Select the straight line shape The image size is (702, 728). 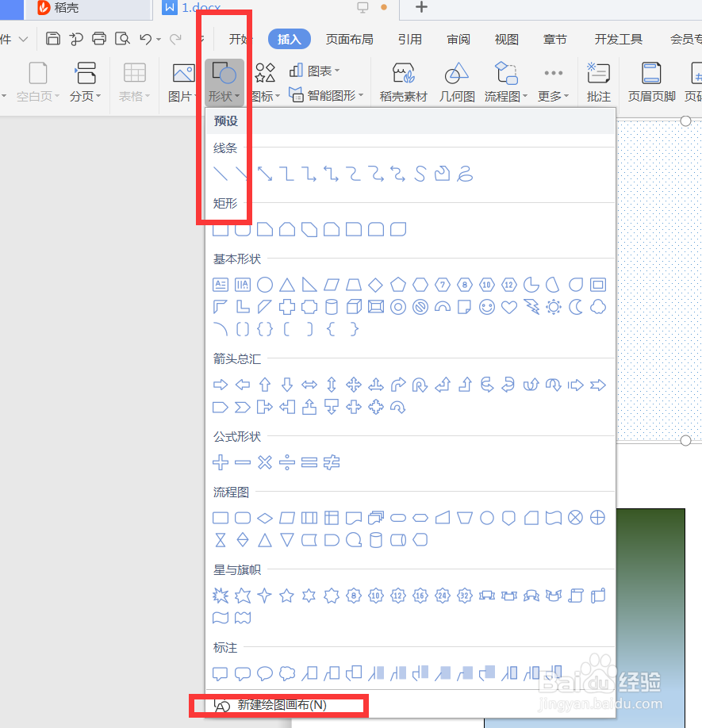pyautogui.click(x=220, y=174)
